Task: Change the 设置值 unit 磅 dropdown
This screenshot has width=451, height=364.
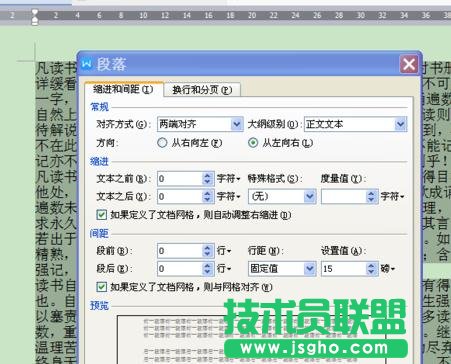Action: pos(388,268)
